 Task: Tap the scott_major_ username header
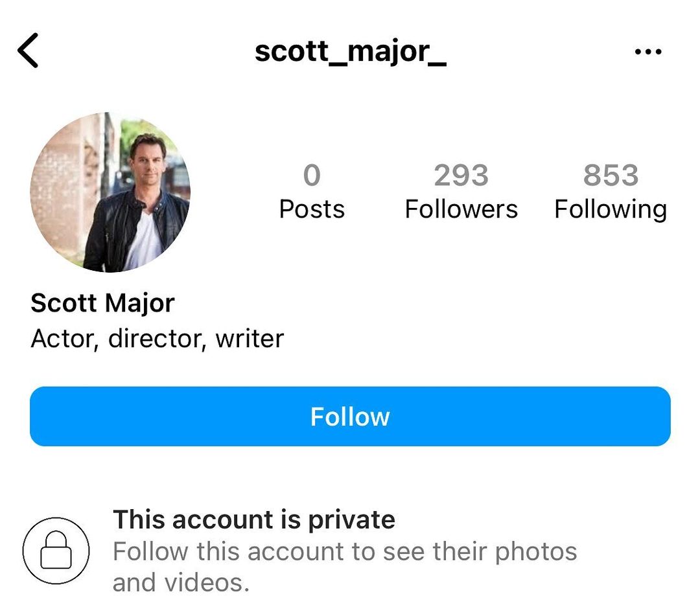(x=350, y=51)
